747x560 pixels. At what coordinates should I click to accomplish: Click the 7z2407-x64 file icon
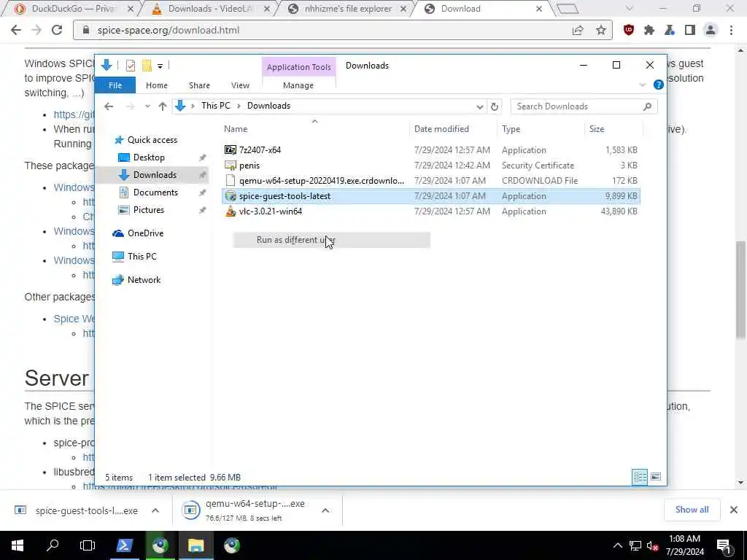[230, 150]
